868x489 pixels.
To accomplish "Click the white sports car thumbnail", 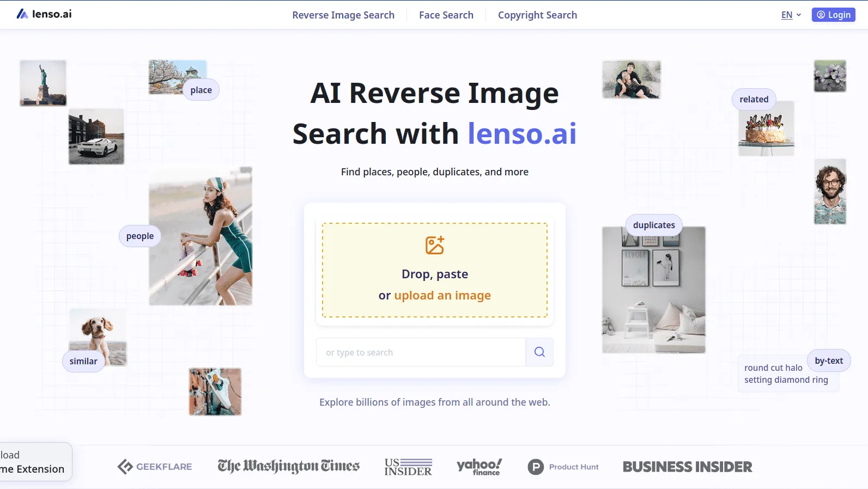I will [x=96, y=136].
